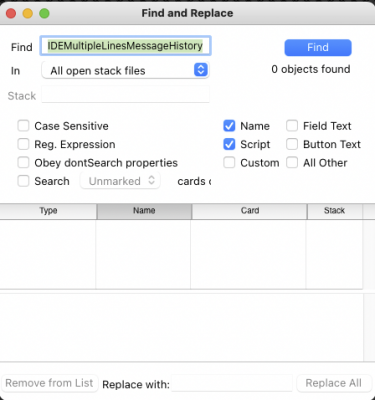Open the Unmarked cards dropdown
The width and height of the screenshot is (375, 400).
coord(120,181)
